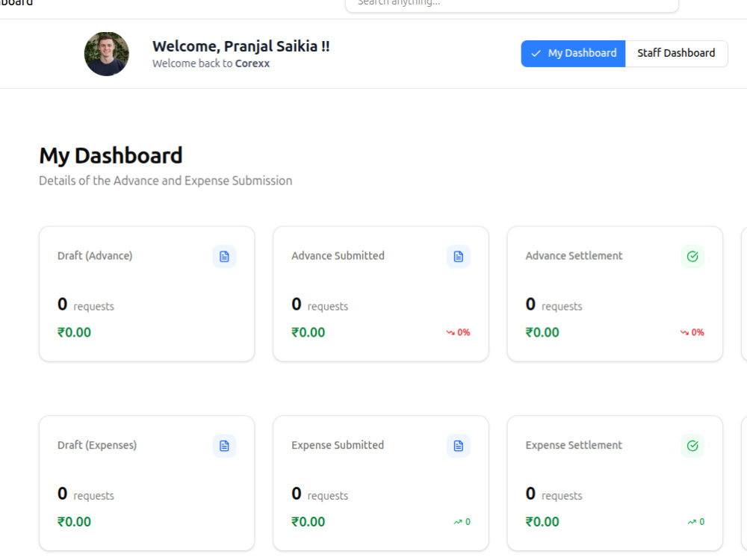The height and width of the screenshot is (560, 747).
Task: Open the Advance Submitted card title
Action: [338, 255]
